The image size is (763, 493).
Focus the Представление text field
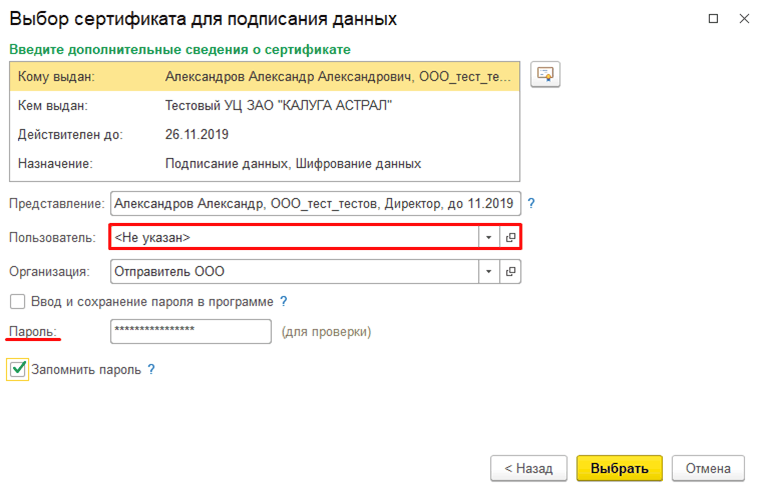coord(315,204)
